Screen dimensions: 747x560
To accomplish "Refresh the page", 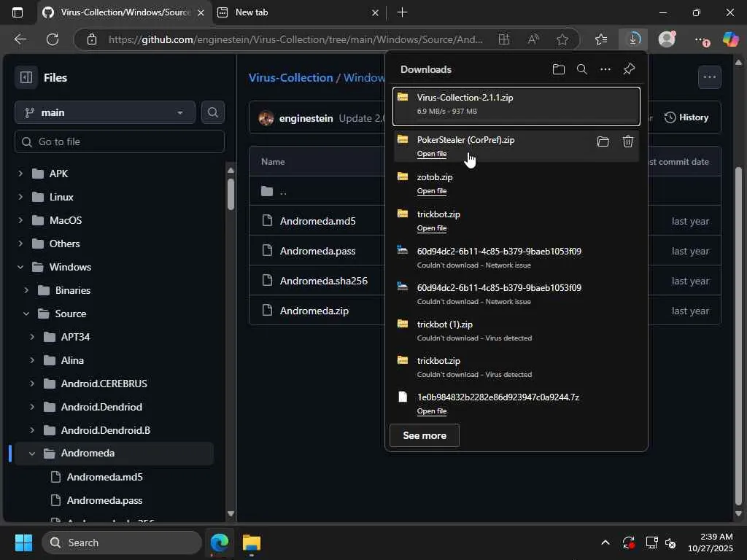I will (53, 39).
